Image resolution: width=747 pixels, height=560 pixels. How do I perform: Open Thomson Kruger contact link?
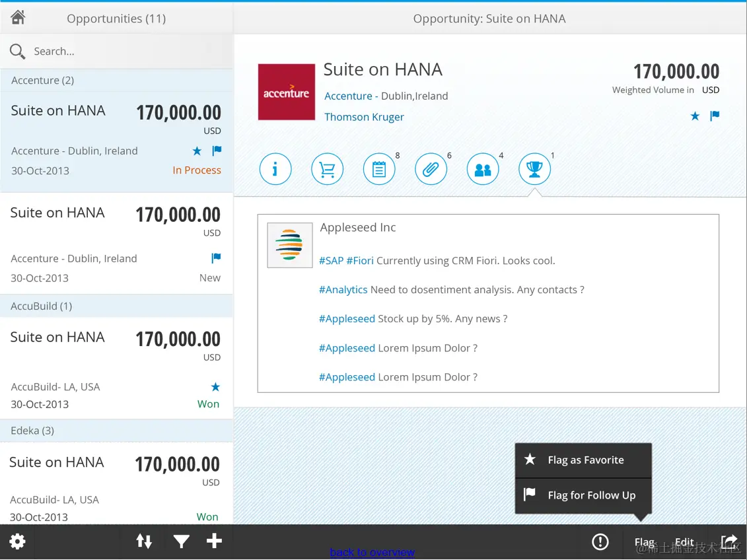pos(364,117)
